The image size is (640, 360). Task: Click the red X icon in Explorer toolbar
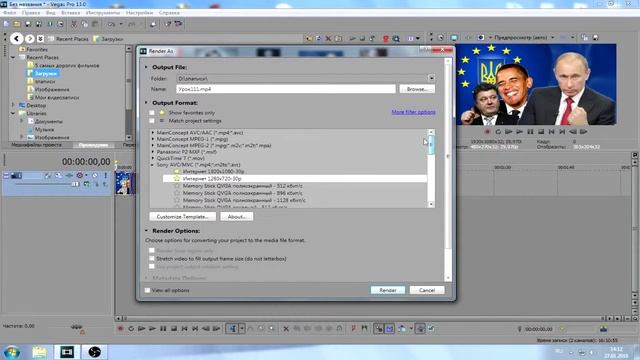(328, 39)
